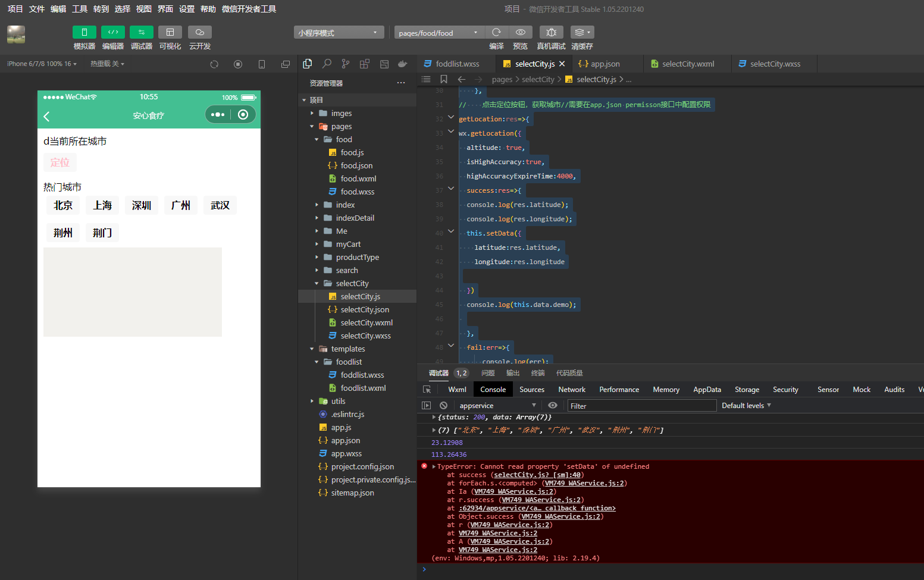The width and height of the screenshot is (924, 580).
Task: Open the Search magnifier sidebar icon
Action: [327, 64]
